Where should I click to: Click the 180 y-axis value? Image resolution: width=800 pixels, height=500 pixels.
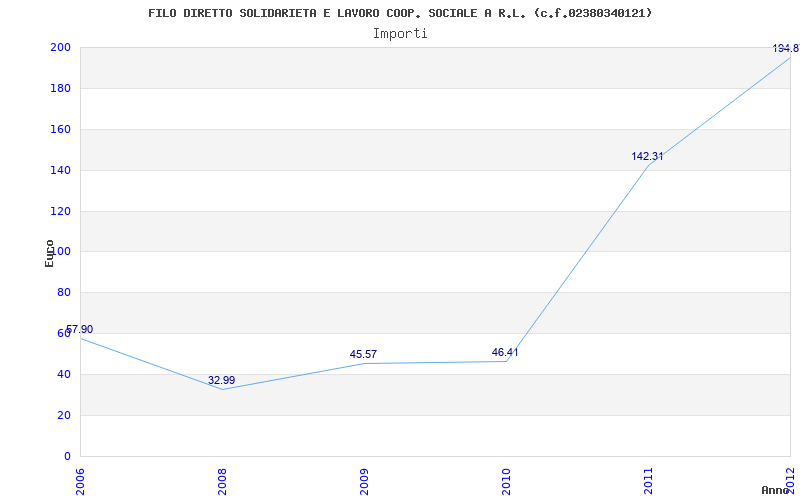(x=60, y=88)
